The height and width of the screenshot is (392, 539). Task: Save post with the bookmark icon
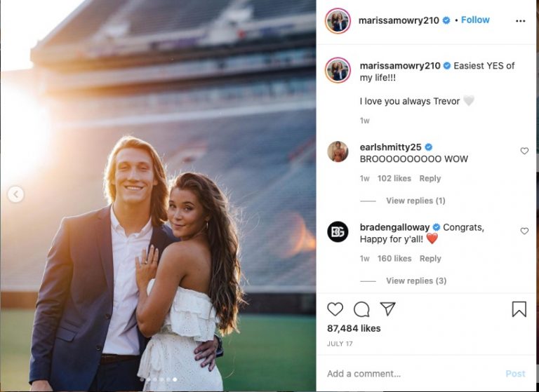(519, 309)
